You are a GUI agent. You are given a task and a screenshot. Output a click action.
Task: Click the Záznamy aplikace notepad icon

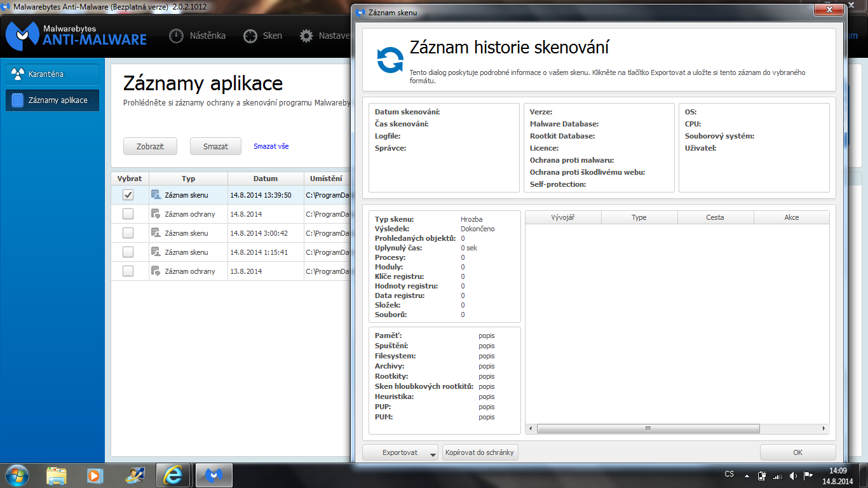tap(18, 100)
